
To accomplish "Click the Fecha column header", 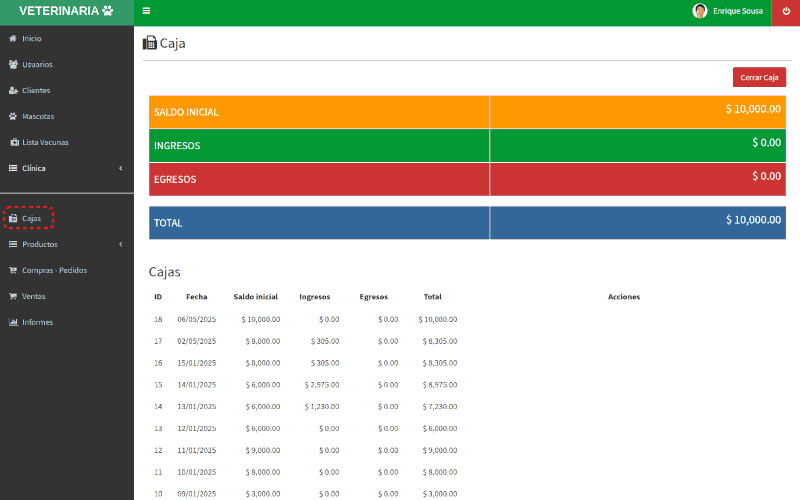I will (x=196, y=297).
